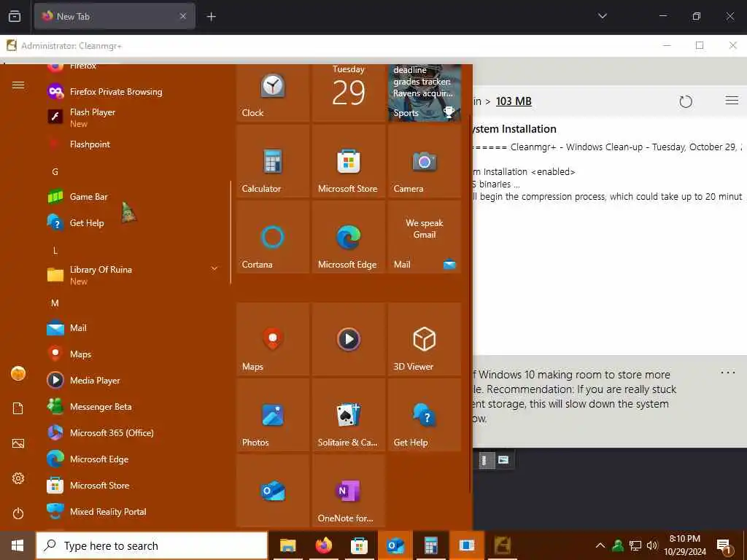Image resolution: width=747 pixels, height=560 pixels.
Task: Open the Media Player tile
Action: pyautogui.click(x=348, y=339)
